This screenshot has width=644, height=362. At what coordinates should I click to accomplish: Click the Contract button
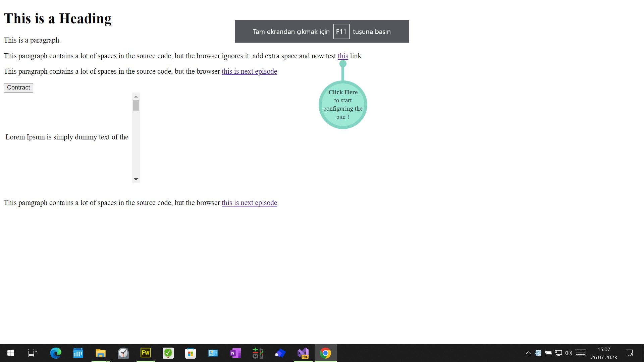coord(18,87)
